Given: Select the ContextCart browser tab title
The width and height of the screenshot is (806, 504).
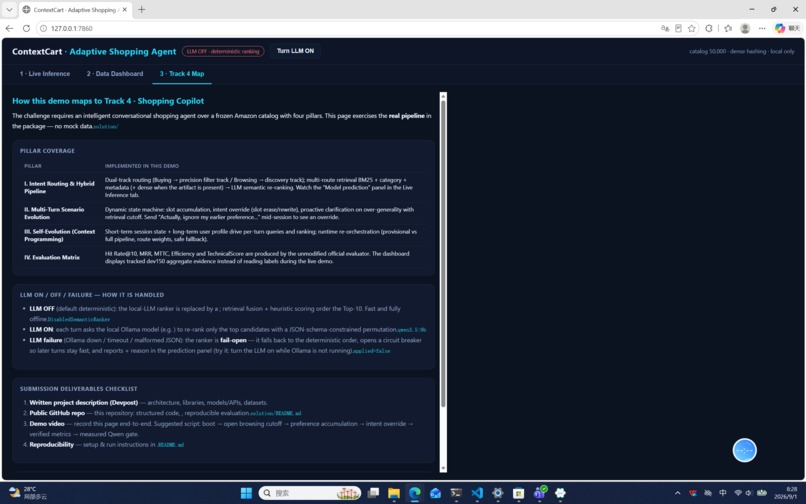Looking at the screenshot, I should click(x=75, y=9).
